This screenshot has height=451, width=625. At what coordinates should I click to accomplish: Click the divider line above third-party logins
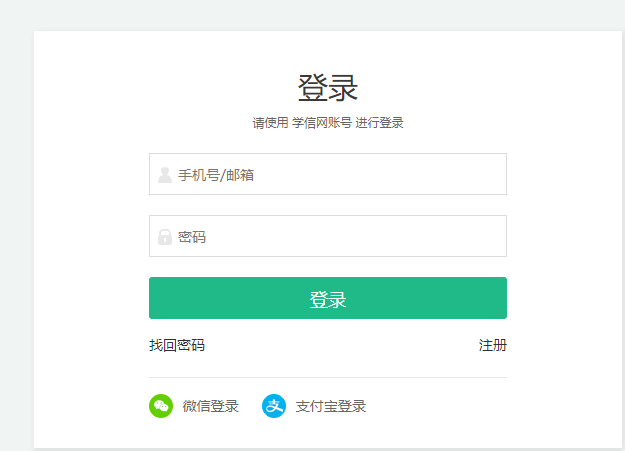point(327,378)
